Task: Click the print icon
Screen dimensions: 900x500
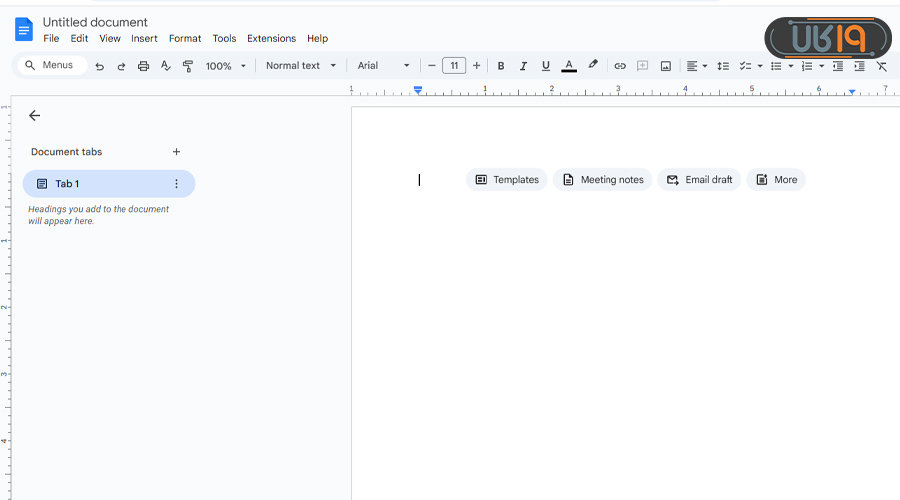Action: click(x=143, y=66)
